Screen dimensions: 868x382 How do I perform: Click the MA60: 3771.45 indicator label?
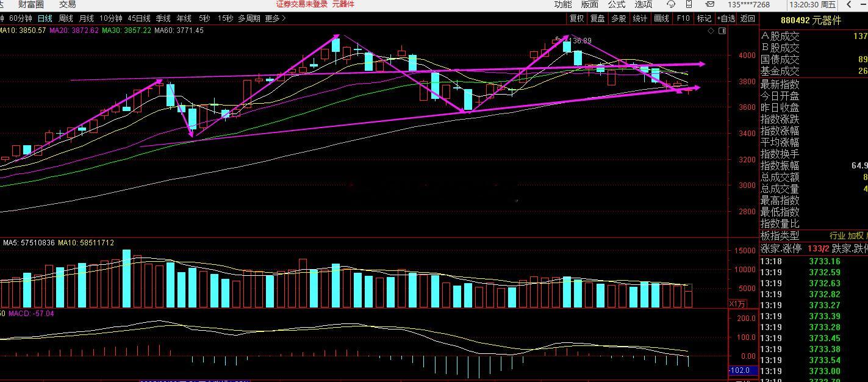click(179, 31)
